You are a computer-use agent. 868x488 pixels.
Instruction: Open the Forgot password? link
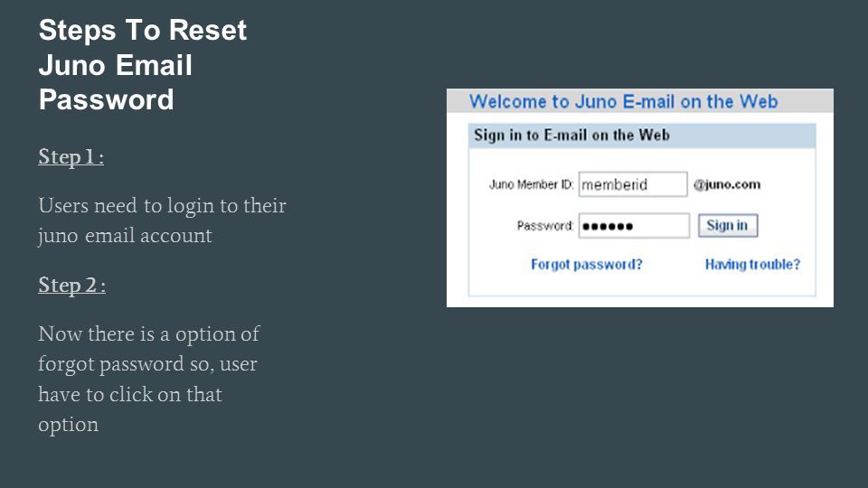point(587,265)
